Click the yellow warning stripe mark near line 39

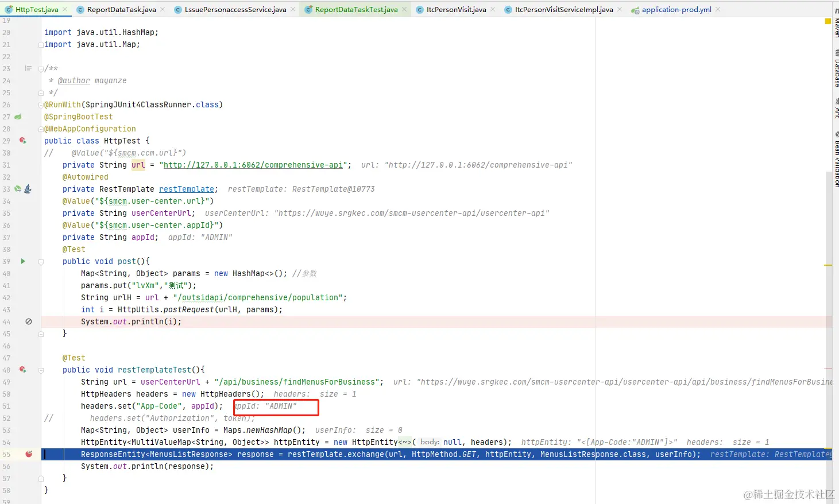[x=828, y=265]
